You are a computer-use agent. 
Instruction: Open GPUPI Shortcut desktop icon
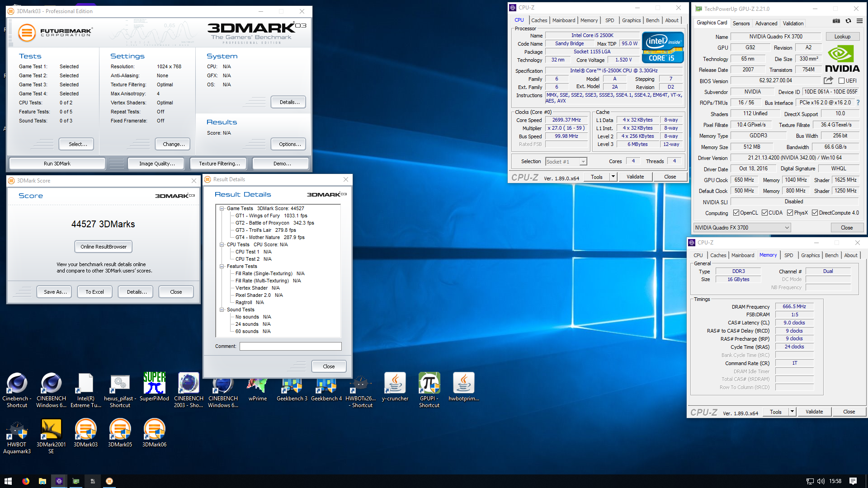coord(429,390)
